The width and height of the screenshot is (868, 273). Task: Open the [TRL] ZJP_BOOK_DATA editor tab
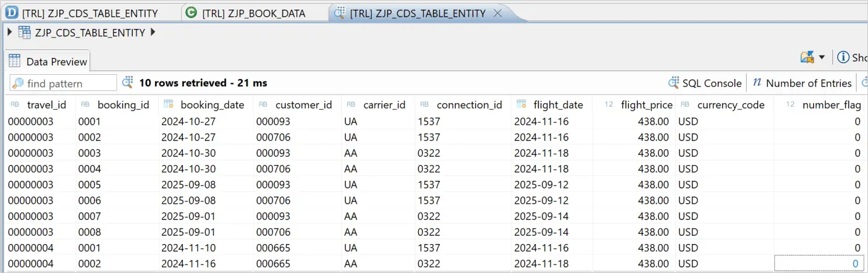click(x=254, y=13)
